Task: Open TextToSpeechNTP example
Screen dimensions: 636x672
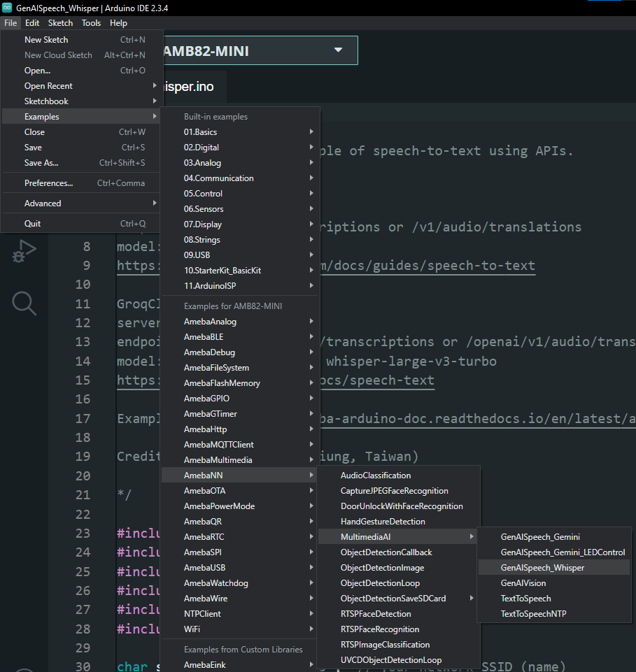Action: coord(553,614)
